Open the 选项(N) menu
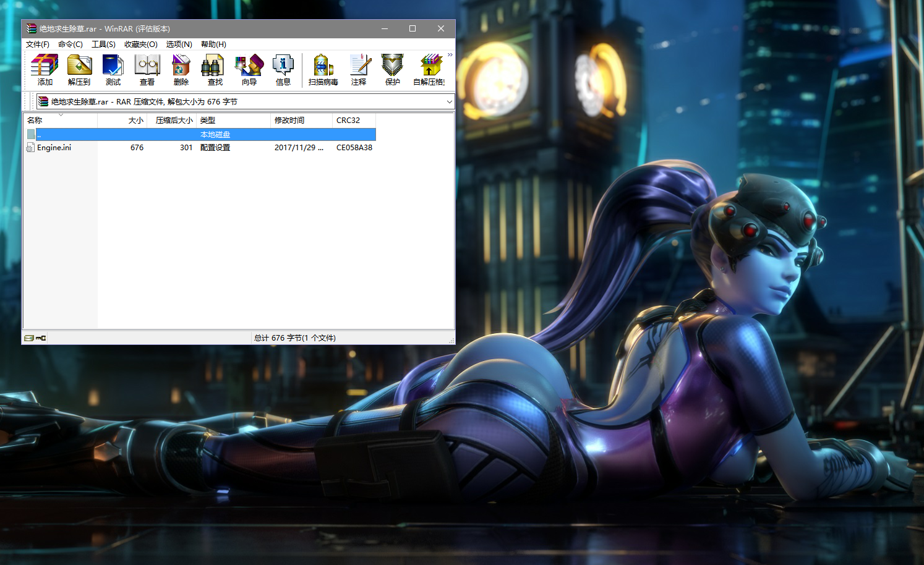Image resolution: width=924 pixels, height=565 pixels. [x=179, y=45]
